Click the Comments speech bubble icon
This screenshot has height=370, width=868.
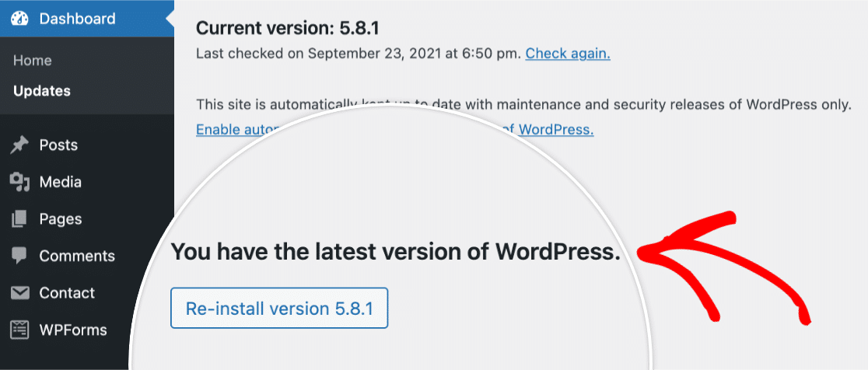20,256
